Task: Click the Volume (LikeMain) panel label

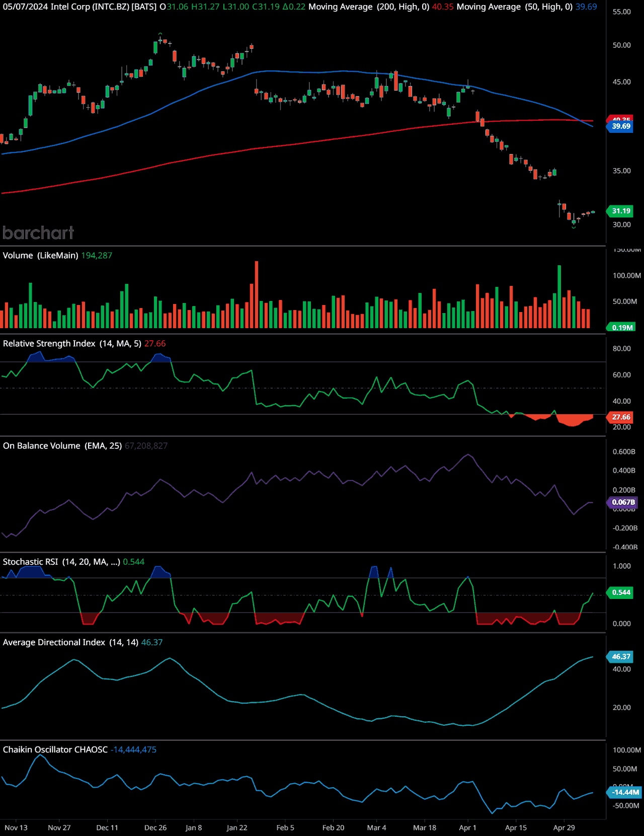Action: pos(40,255)
